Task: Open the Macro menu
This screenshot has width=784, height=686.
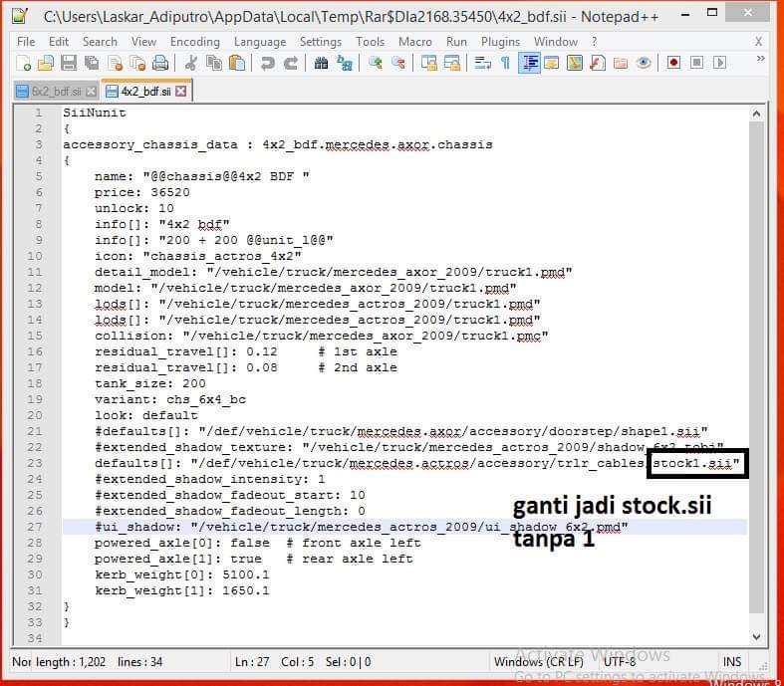Action: 415,42
